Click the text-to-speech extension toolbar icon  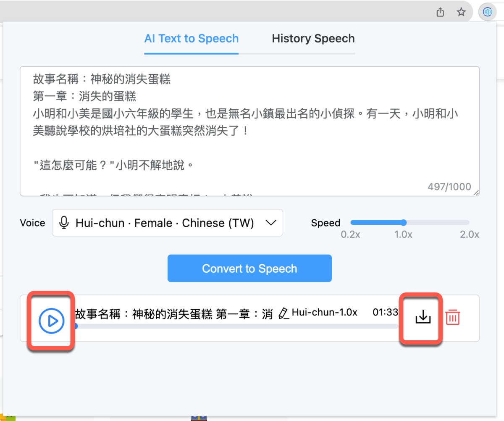[487, 12]
